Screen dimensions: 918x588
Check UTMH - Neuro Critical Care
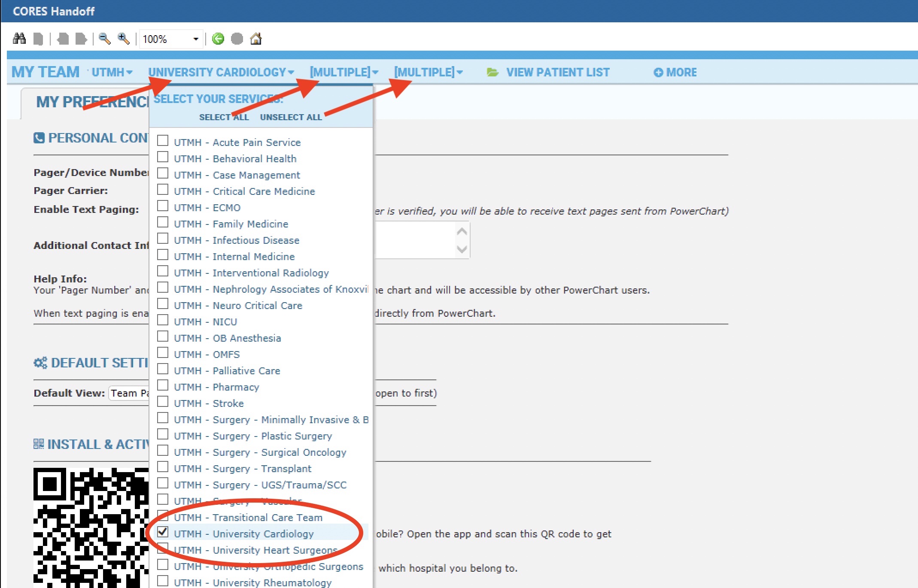163,304
